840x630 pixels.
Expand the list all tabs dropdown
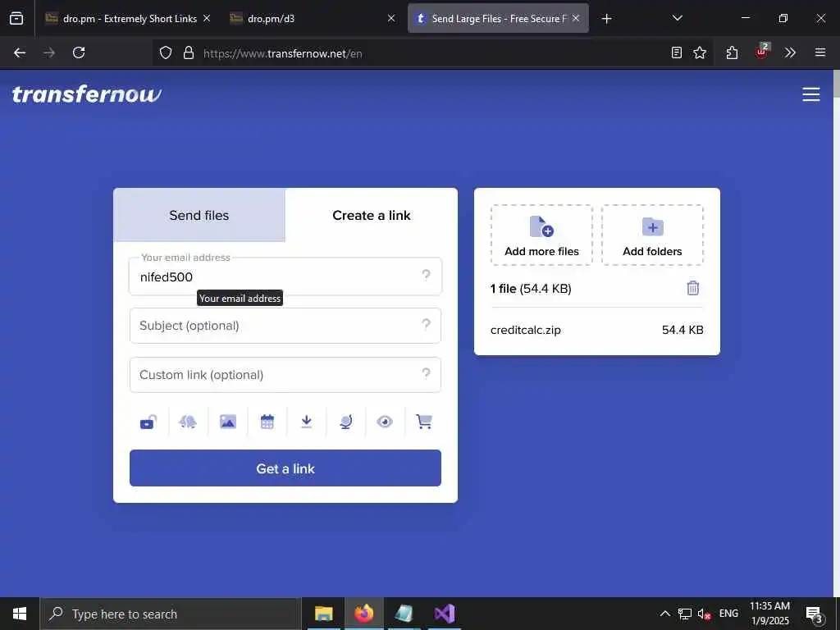pyautogui.click(x=677, y=19)
